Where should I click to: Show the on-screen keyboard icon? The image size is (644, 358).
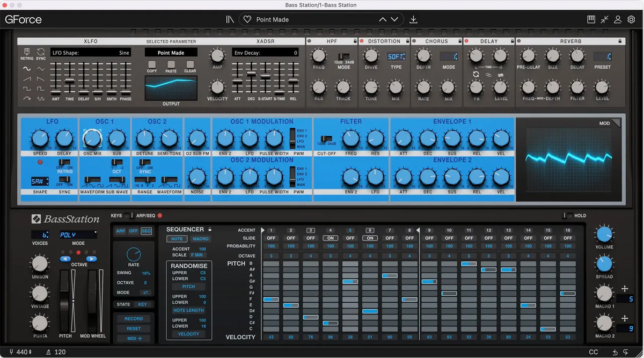click(x=591, y=19)
